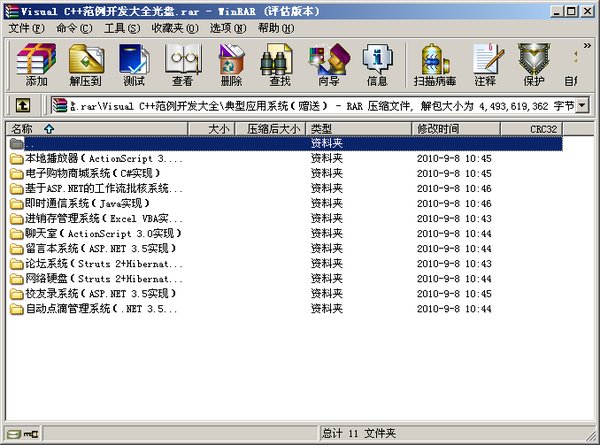Sort by 类型 column header
Image resolution: width=600 pixels, height=445 pixels.
click(359, 129)
